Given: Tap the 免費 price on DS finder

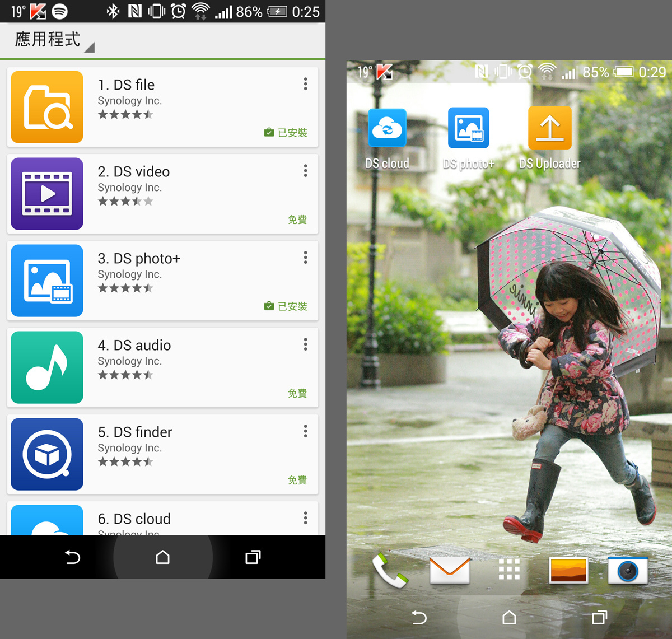Looking at the screenshot, I should [x=297, y=480].
